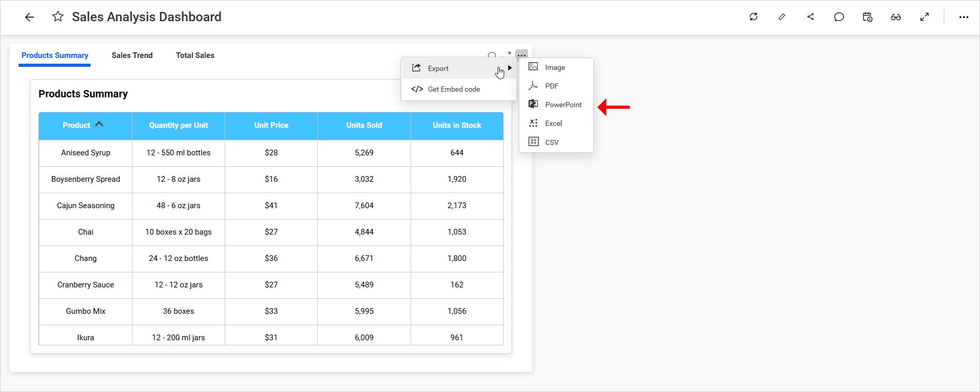Sort by Quantity per Unit header
Screen dimensions: 980x392
tap(179, 125)
